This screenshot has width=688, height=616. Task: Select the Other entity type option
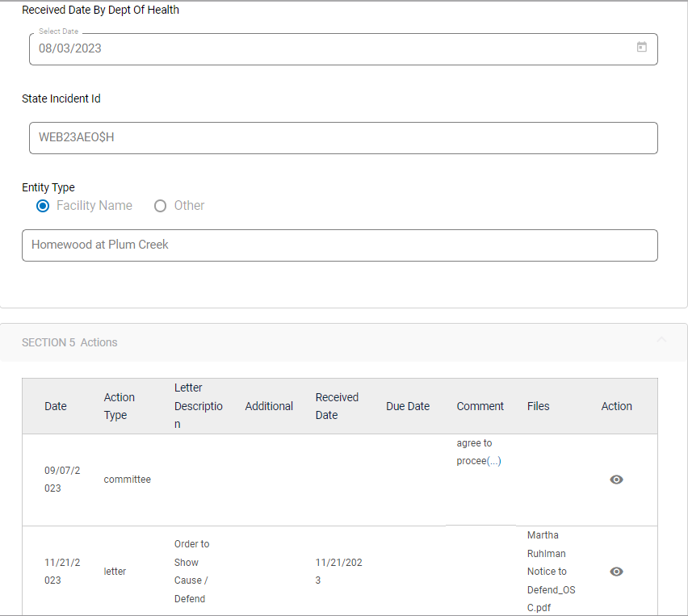[160, 206]
